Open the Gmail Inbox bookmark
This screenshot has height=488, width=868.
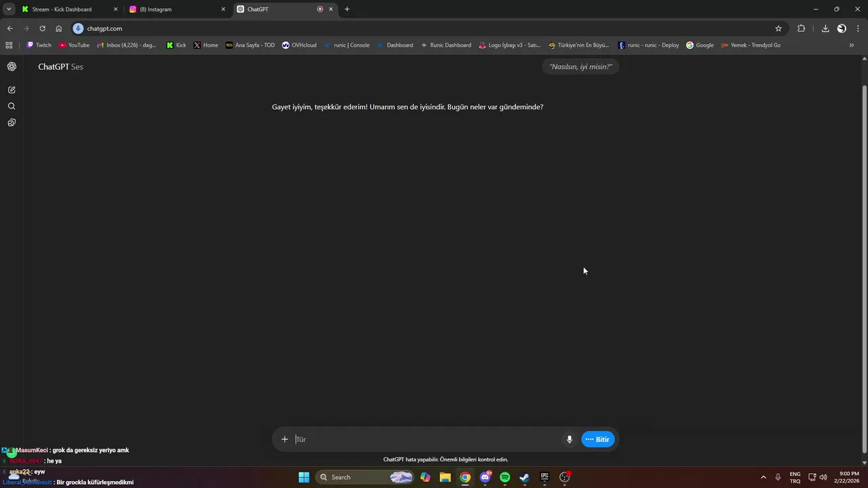[x=126, y=45]
